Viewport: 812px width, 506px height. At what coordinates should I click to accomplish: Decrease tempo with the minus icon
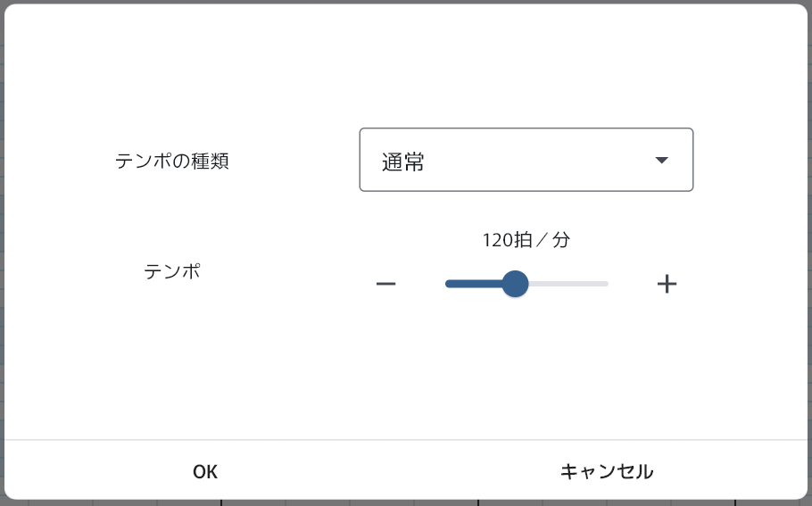pyautogui.click(x=385, y=284)
